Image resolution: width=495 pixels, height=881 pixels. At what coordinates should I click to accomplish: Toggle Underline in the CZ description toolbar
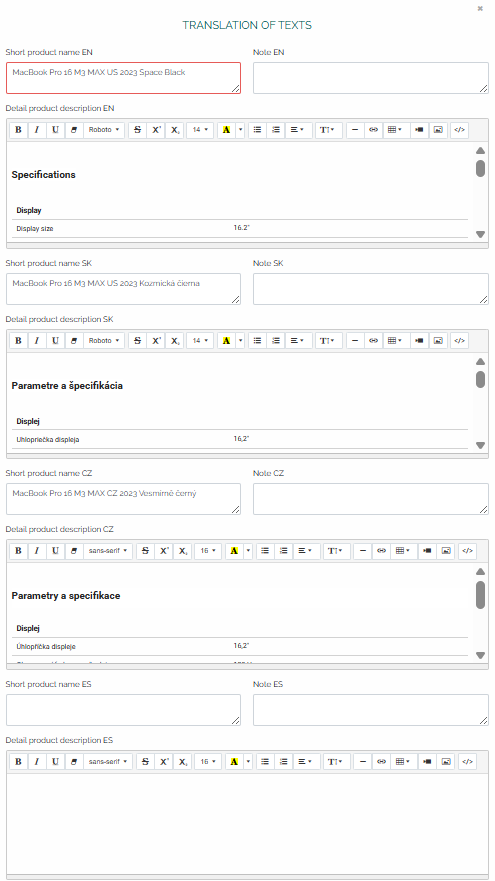click(x=55, y=551)
